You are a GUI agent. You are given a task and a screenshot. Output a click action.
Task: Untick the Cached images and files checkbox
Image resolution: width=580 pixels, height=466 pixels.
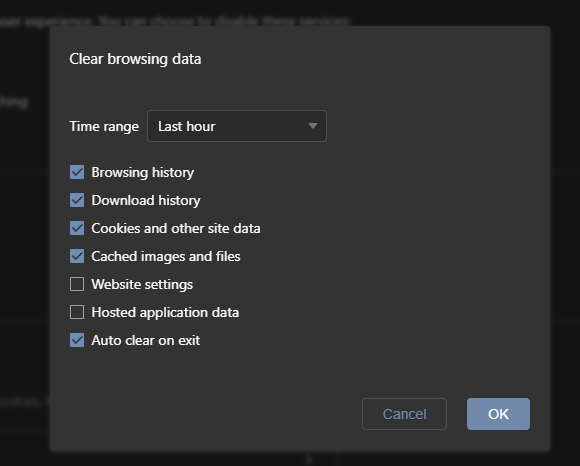coord(77,256)
